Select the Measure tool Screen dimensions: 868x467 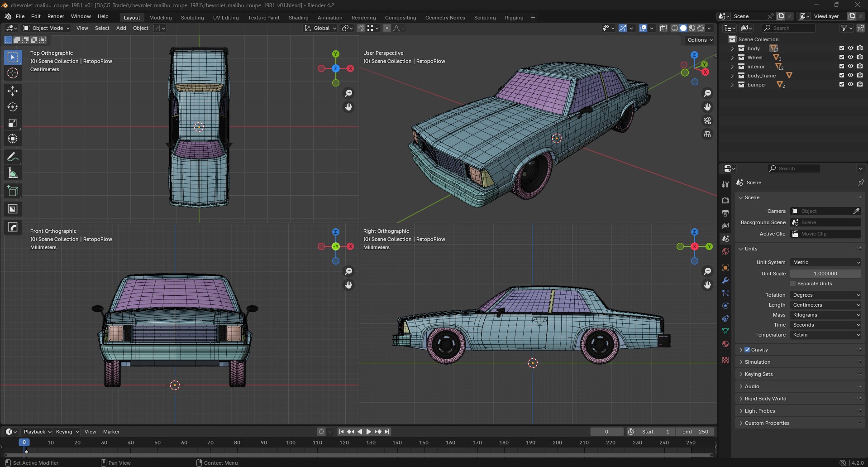point(13,173)
